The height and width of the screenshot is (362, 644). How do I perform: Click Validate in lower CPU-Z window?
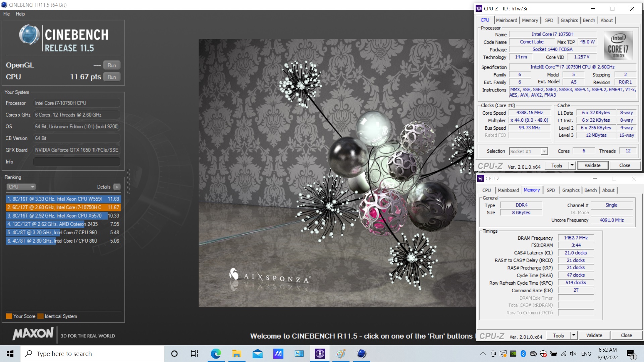(594, 336)
